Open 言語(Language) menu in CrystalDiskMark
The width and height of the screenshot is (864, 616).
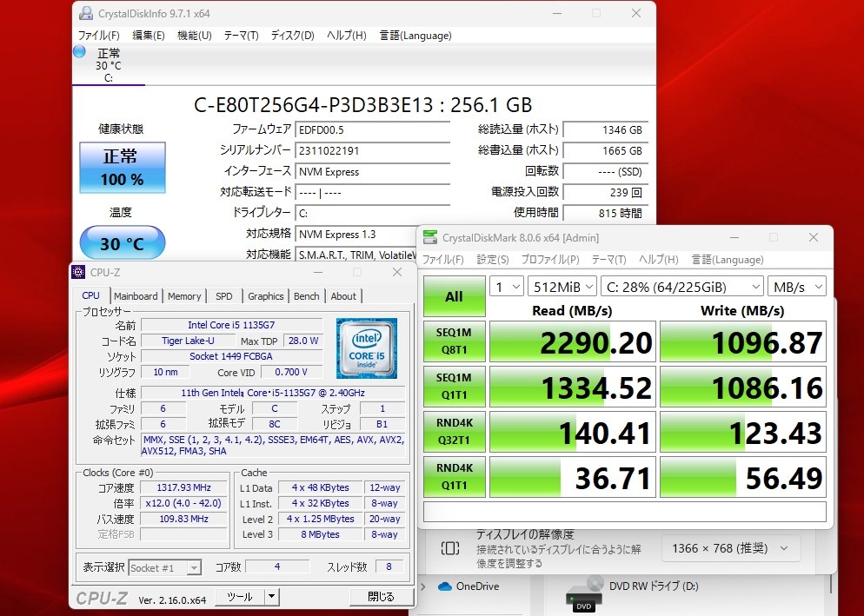coord(728,260)
